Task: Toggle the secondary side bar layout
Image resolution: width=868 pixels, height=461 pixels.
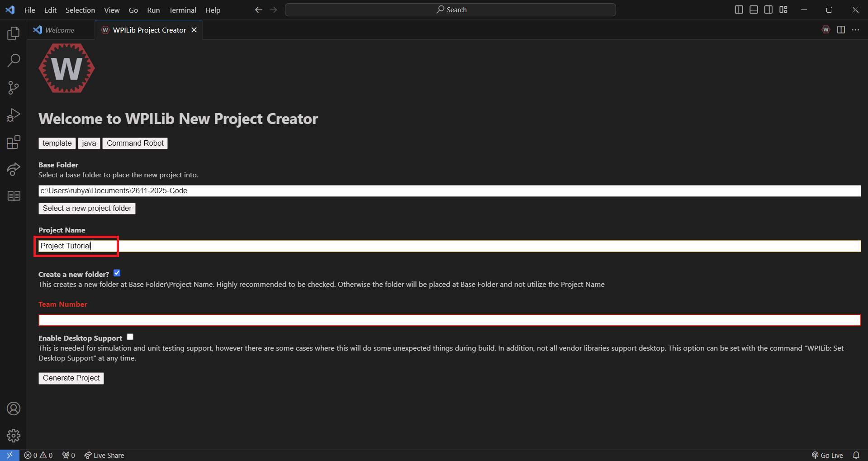Action: point(768,10)
